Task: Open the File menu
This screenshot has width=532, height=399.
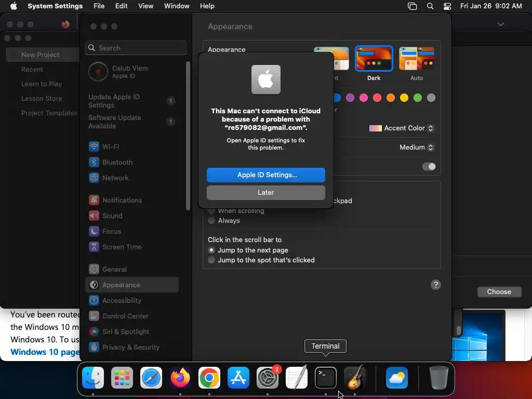Action: point(99,6)
